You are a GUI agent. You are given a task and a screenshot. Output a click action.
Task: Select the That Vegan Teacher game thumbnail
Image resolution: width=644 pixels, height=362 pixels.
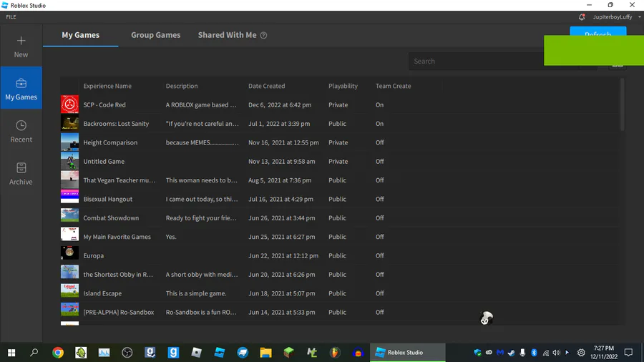tap(69, 180)
